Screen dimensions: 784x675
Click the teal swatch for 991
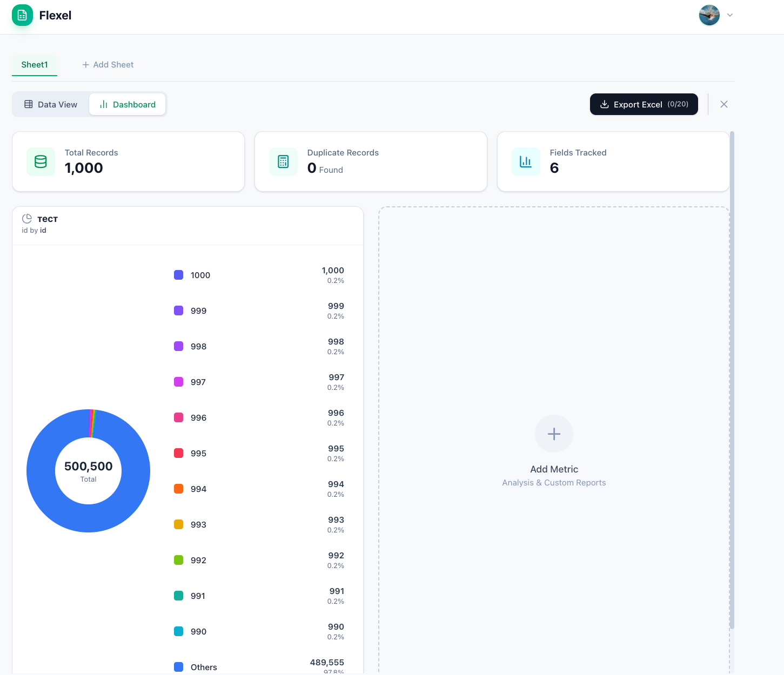(x=178, y=596)
